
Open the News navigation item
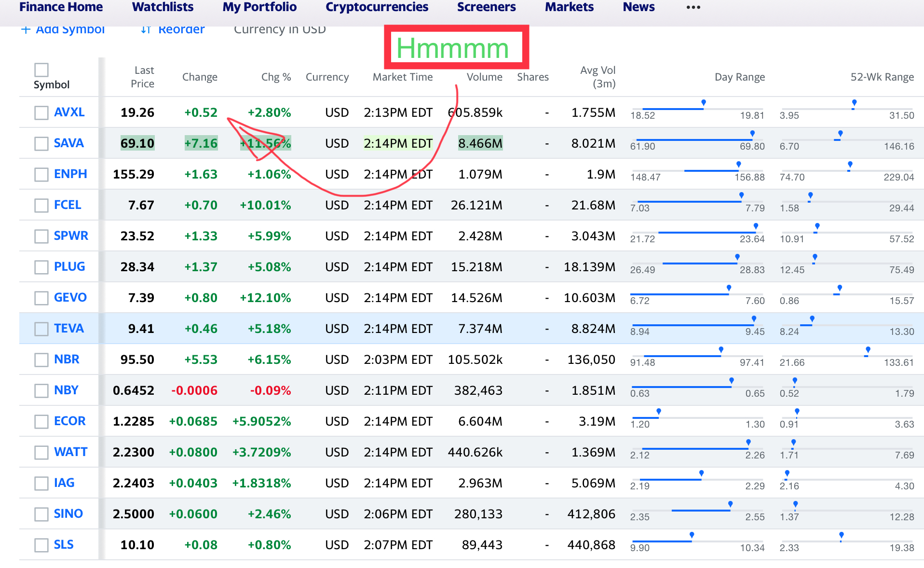tap(639, 7)
